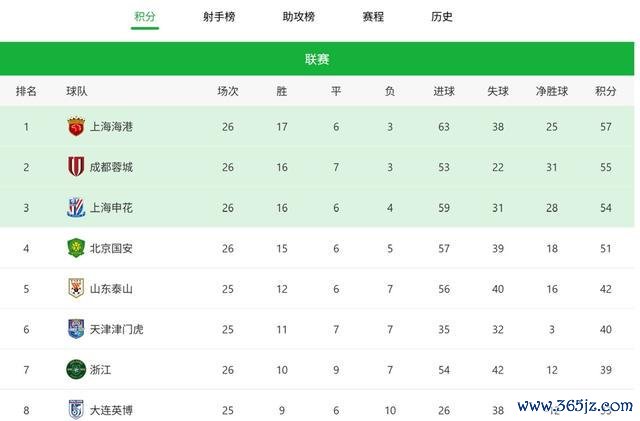Open the 历史 history tab
Viewport: 640px width, 421px height.
(442, 17)
